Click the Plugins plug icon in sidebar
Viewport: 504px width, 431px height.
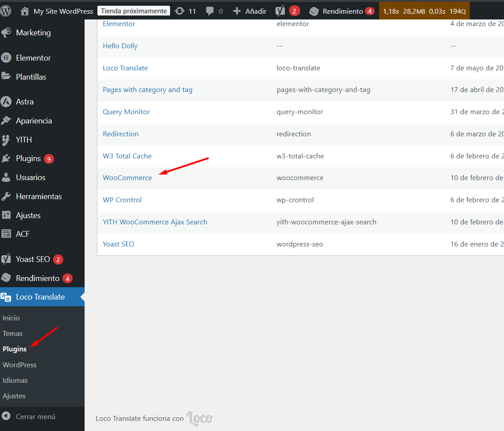click(6, 158)
